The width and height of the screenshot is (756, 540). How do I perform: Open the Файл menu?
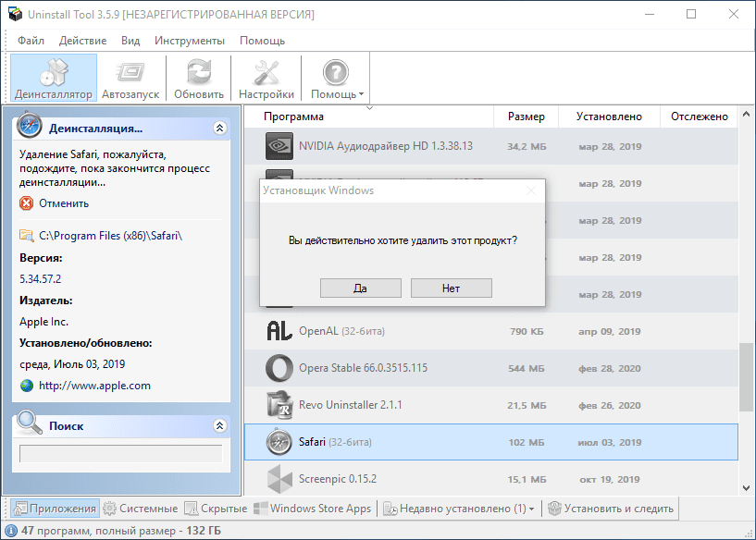click(31, 41)
